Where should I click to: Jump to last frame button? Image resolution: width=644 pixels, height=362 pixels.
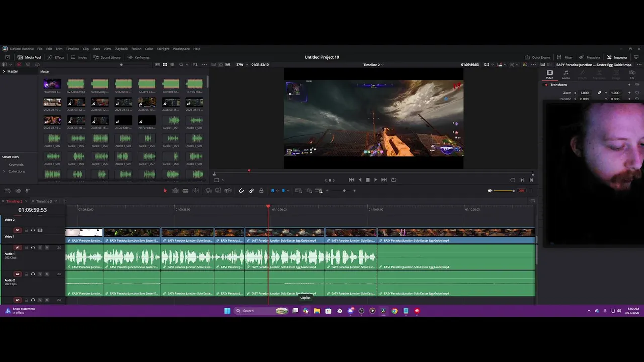(x=384, y=180)
